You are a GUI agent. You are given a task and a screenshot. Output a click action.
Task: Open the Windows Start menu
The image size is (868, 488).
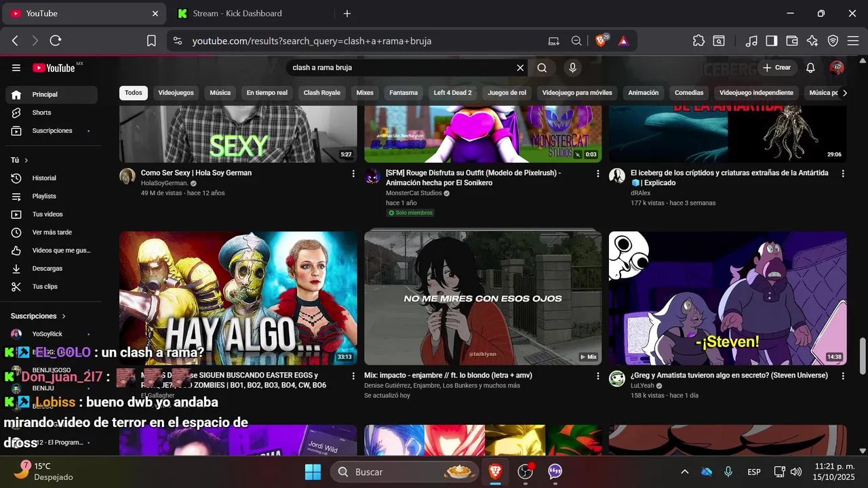click(x=313, y=472)
